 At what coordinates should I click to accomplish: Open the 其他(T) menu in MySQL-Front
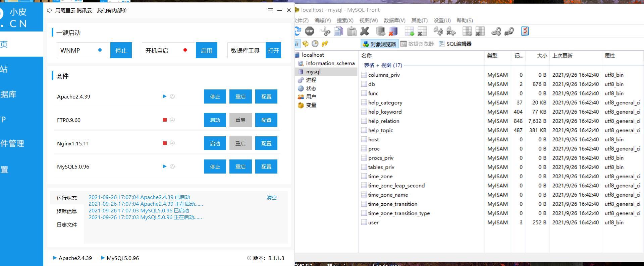click(419, 20)
